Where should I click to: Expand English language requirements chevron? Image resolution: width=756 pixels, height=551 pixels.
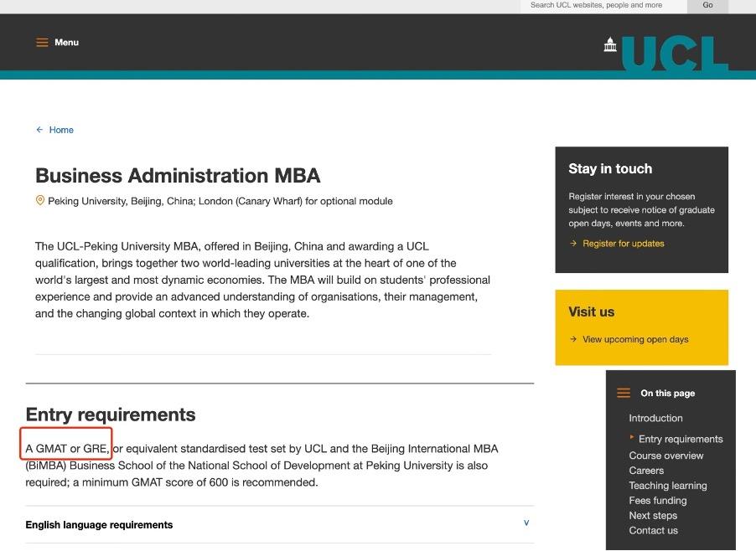[x=526, y=523]
